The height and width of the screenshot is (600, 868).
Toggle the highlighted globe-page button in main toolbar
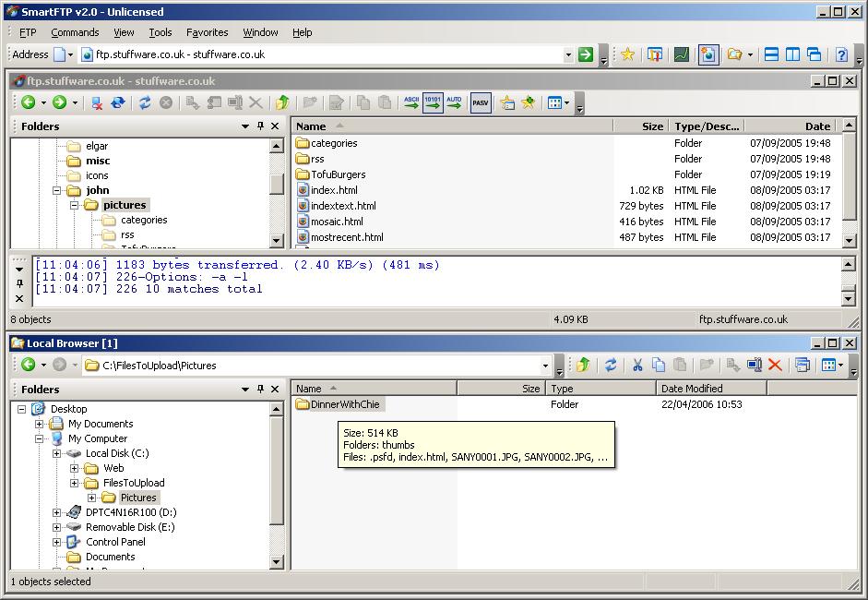(708, 54)
